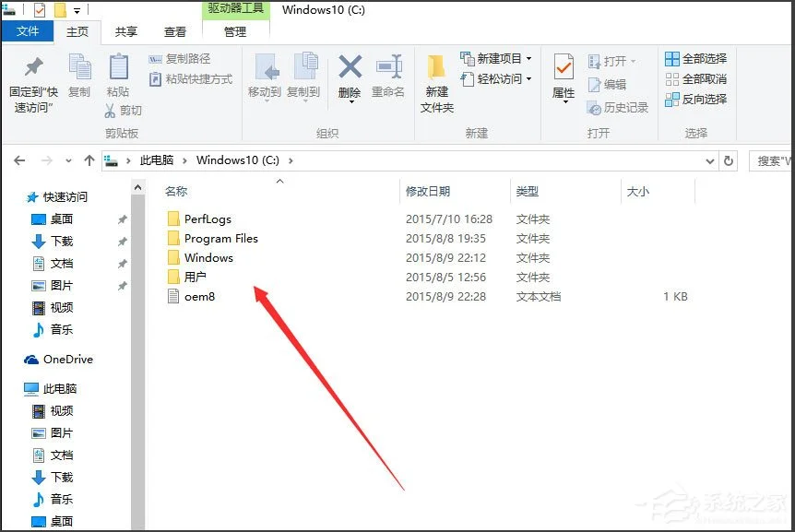Click Windows10 (C:) breadcrumb in address bar
795x532 pixels.
coord(238,160)
